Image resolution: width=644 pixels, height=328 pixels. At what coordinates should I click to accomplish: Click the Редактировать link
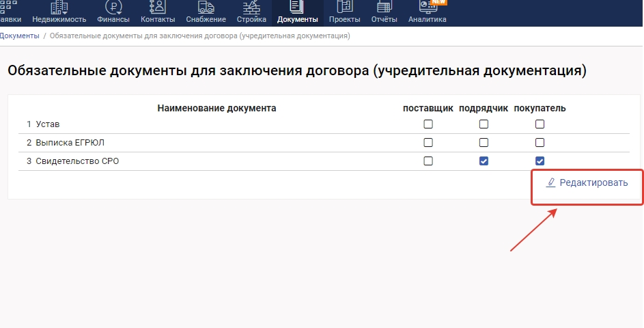593,183
